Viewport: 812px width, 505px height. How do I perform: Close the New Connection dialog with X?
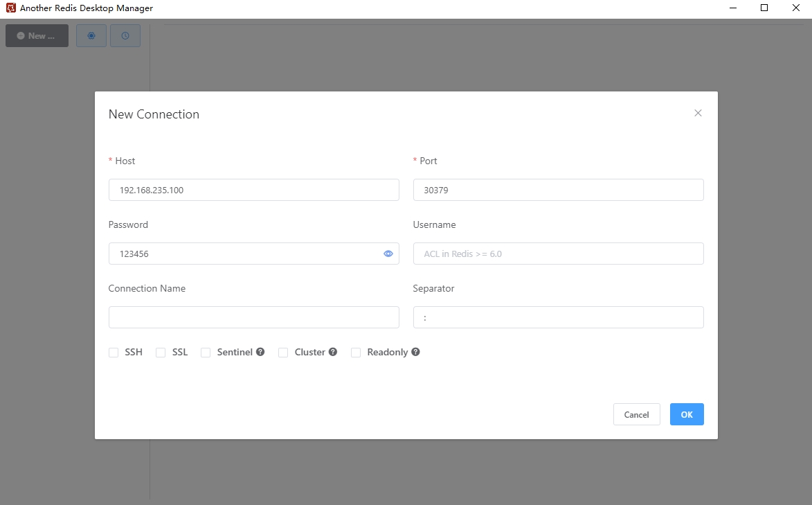pyautogui.click(x=698, y=113)
